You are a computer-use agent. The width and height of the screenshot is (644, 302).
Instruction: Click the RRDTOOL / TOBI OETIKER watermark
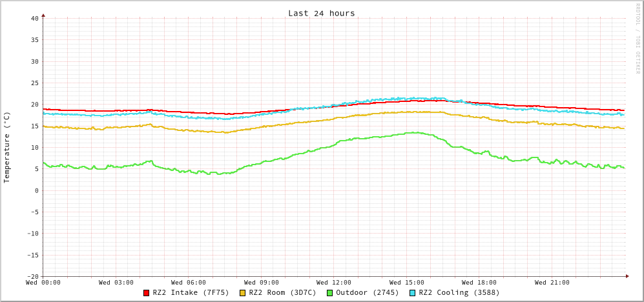coord(638,39)
